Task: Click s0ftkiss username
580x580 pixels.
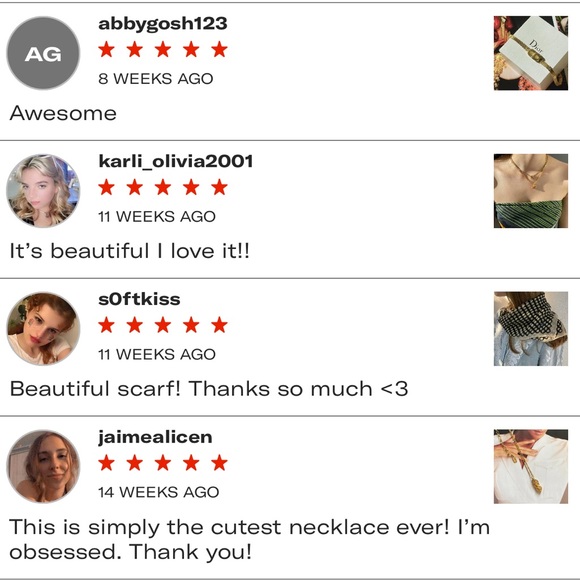Action: click(139, 299)
